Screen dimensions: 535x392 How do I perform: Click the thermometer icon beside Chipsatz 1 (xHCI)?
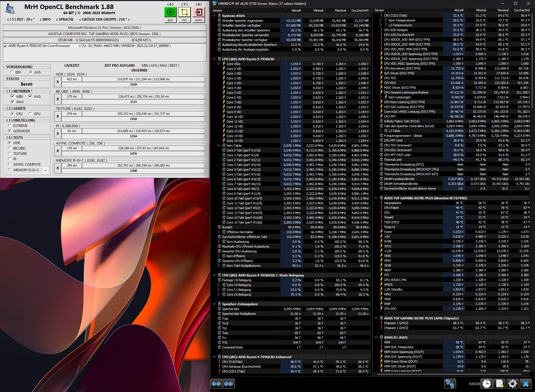point(381,323)
